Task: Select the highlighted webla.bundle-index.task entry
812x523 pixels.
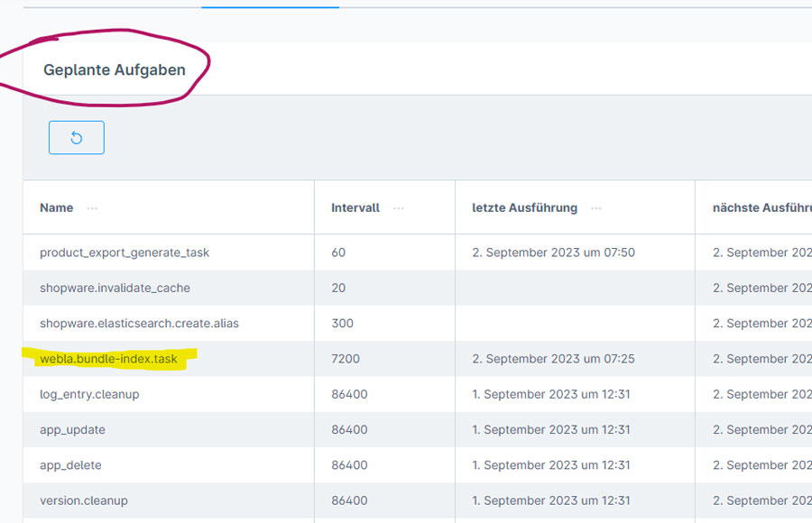Action: pyautogui.click(x=108, y=359)
